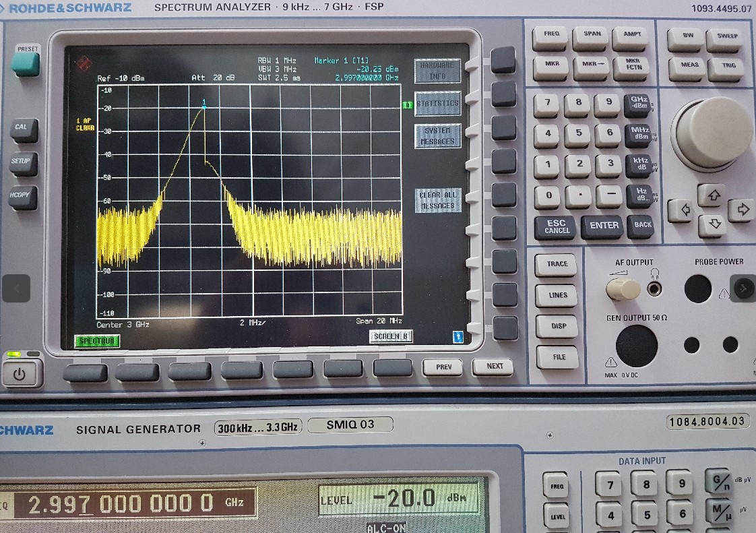Image resolution: width=756 pixels, height=533 pixels.
Task: Click the NEXT menu key
Action: tap(493, 367)
